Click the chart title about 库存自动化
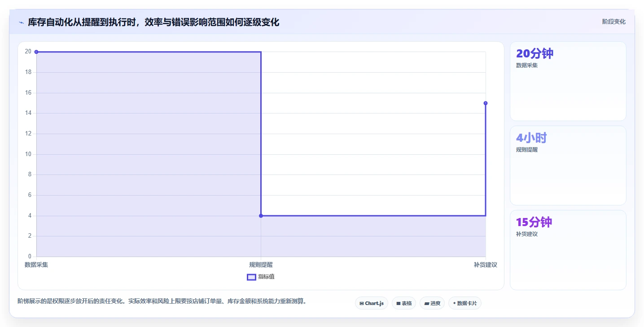The image size is (644, 327). coord(153,22)
